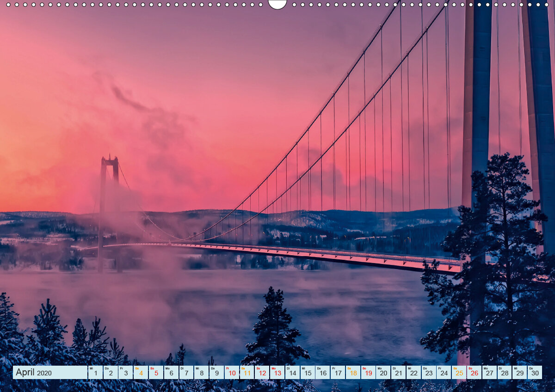Select Easter Monday 13 date cell
The width and height of the screenshot is (555, 392).
[x=277, y=373]
